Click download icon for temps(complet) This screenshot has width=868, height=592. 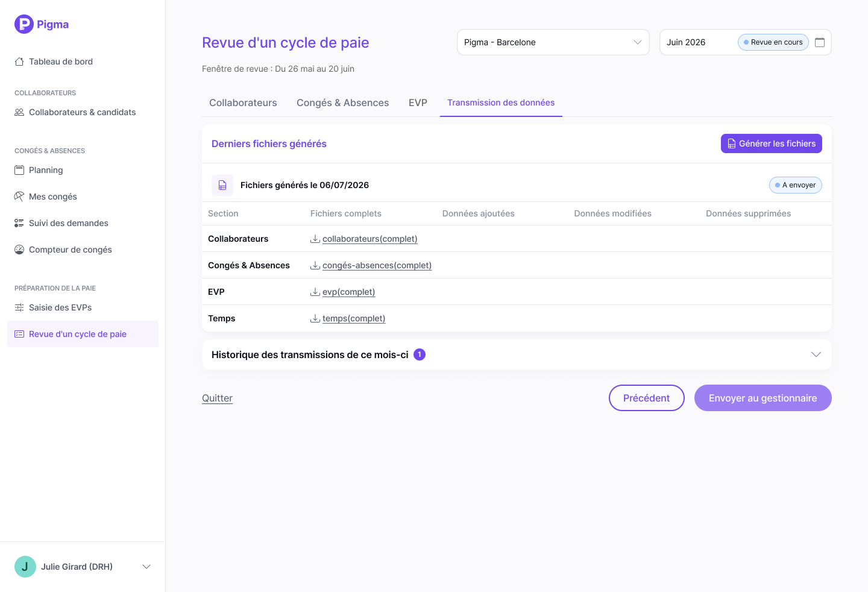[x=315, y=318]
